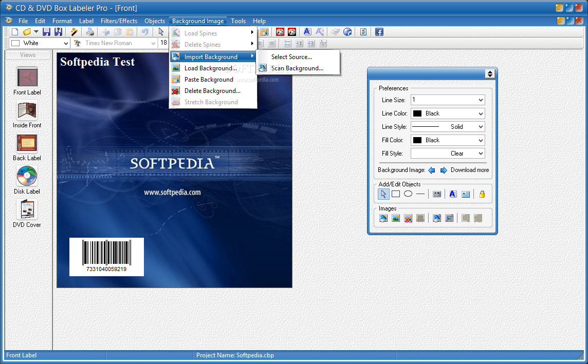The image size is (588, 364).
Task: Click dropdown arrow beside Open folder icon
Action: (36, 32)
